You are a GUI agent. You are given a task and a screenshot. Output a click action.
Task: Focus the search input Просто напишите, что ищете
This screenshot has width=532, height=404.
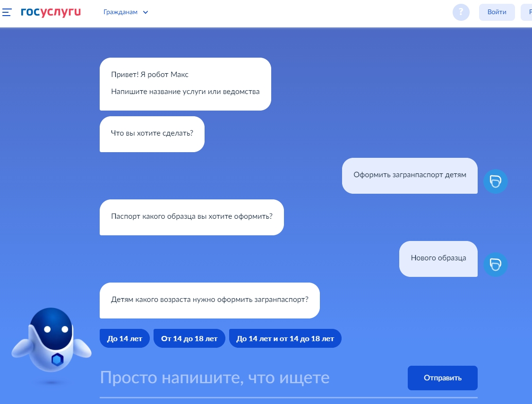point(251,378)
